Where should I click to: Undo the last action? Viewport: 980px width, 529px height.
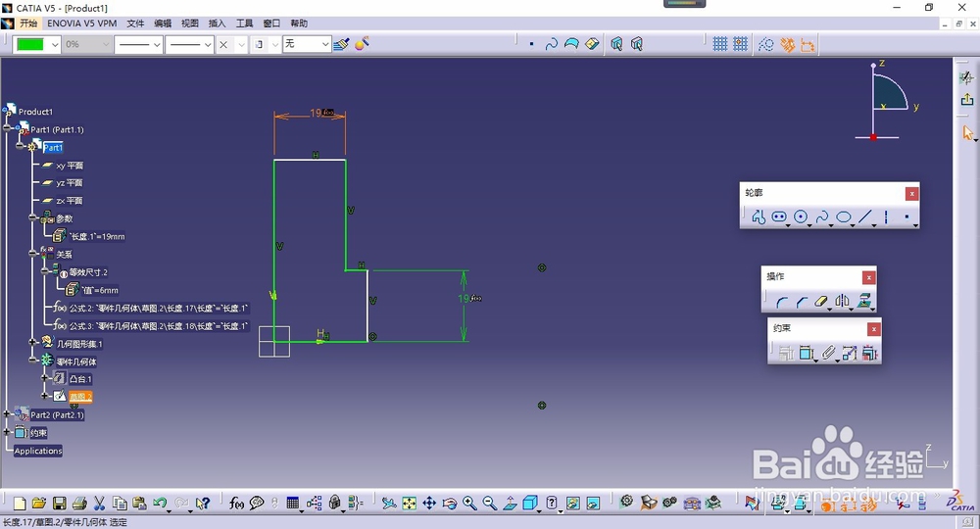click(x=160, y=503)
